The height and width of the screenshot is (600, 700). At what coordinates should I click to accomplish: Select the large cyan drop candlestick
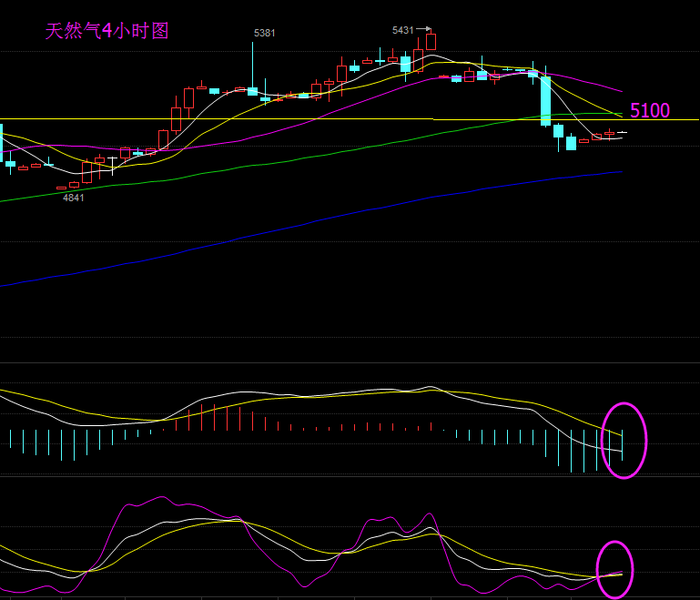(545, 100)
